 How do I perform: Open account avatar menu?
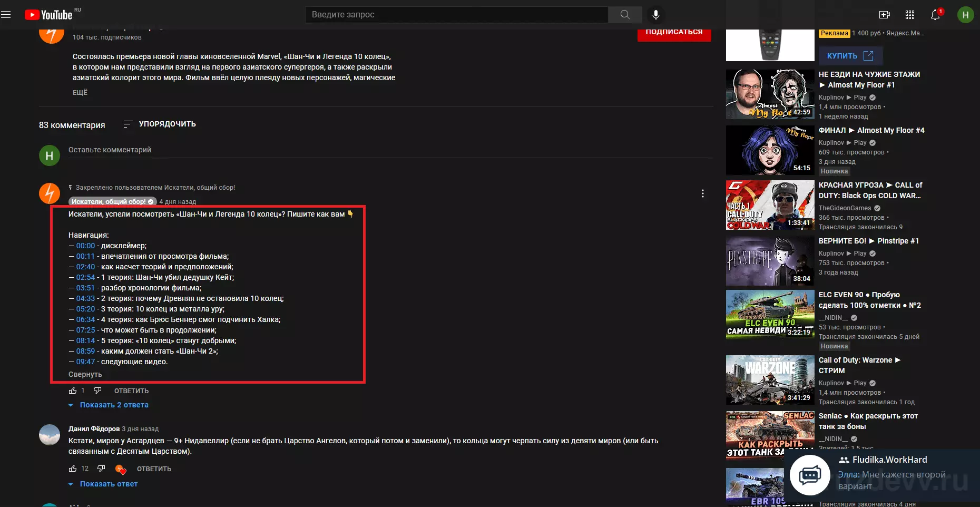click(x=965, y=15)
